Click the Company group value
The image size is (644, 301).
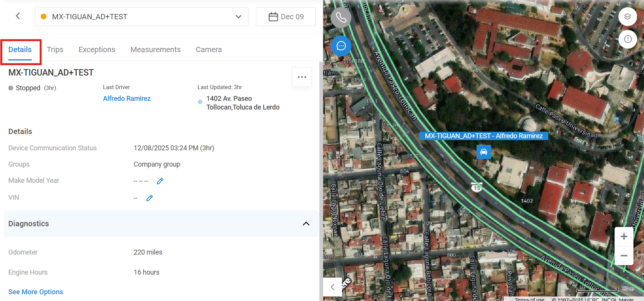coord(157,164)
